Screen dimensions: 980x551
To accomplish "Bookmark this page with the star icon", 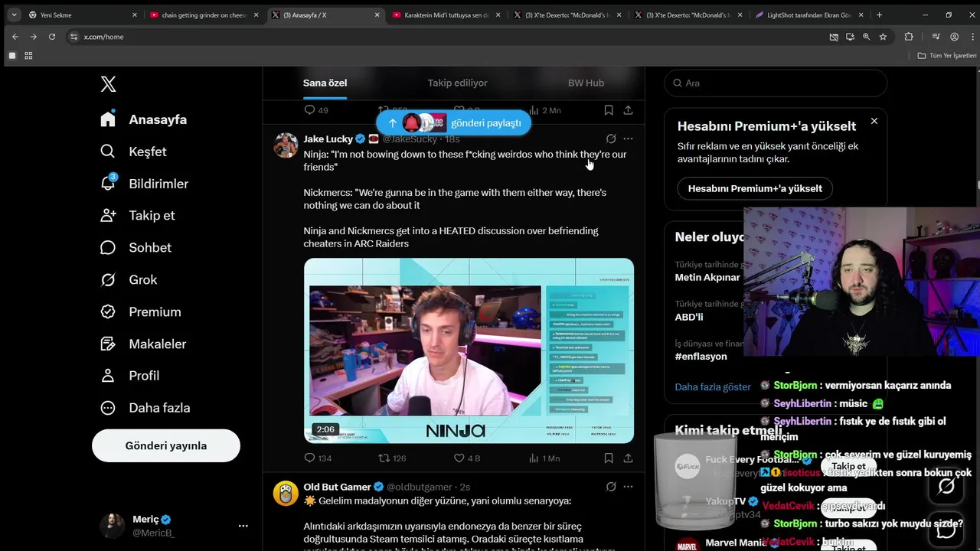I will [x=883, y=37].
